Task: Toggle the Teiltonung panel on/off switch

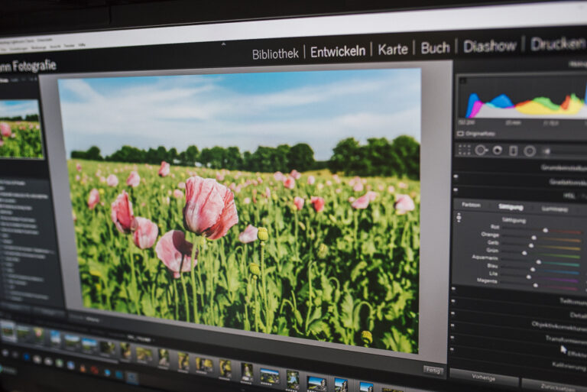Action: click(x=453, y=289)
